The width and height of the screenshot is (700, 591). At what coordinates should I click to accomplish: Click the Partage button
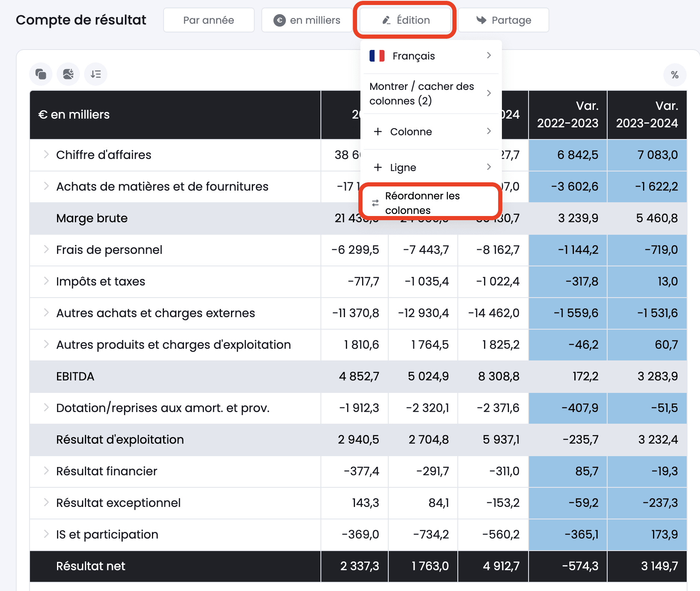pyautogui.click(x=504, y=20)
